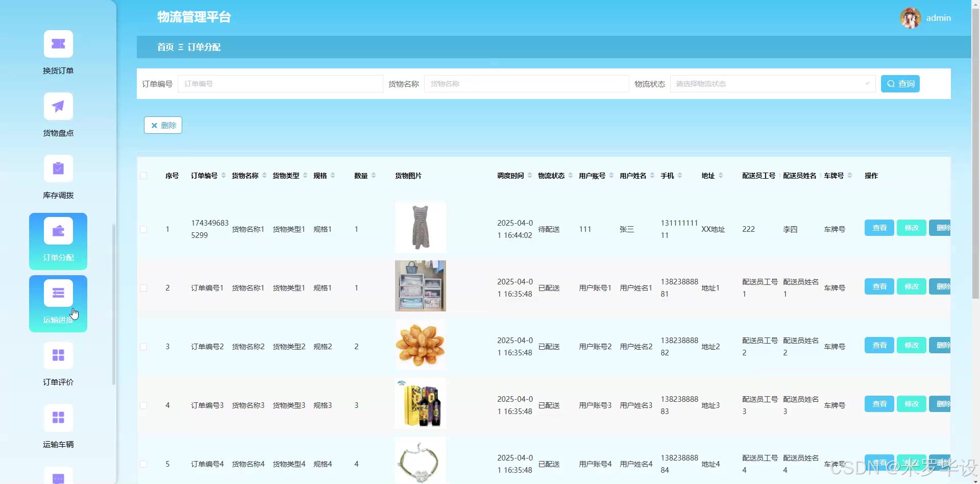
Task: Click the sidebar menu scrollbar
Action: (114, 304)
